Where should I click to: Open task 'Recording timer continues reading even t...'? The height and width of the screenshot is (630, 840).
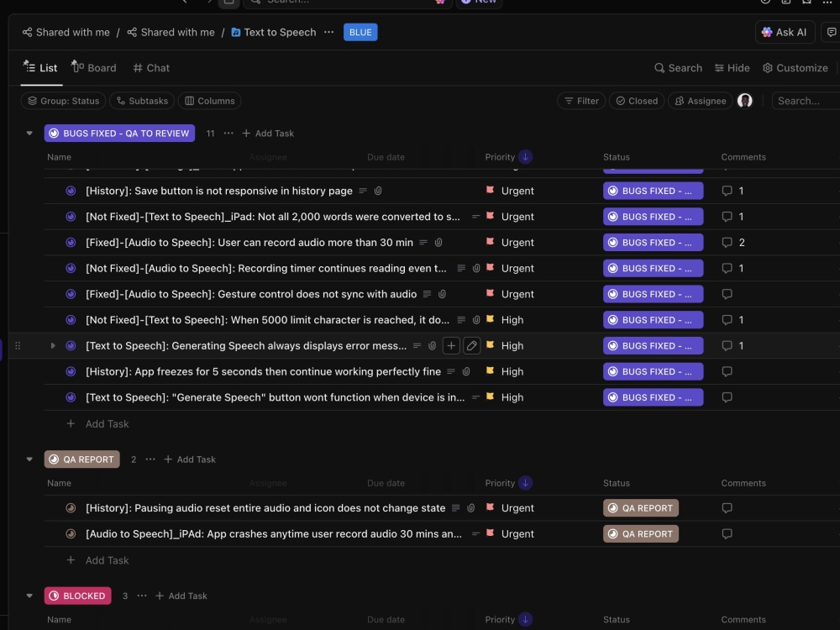click(266, 269)
